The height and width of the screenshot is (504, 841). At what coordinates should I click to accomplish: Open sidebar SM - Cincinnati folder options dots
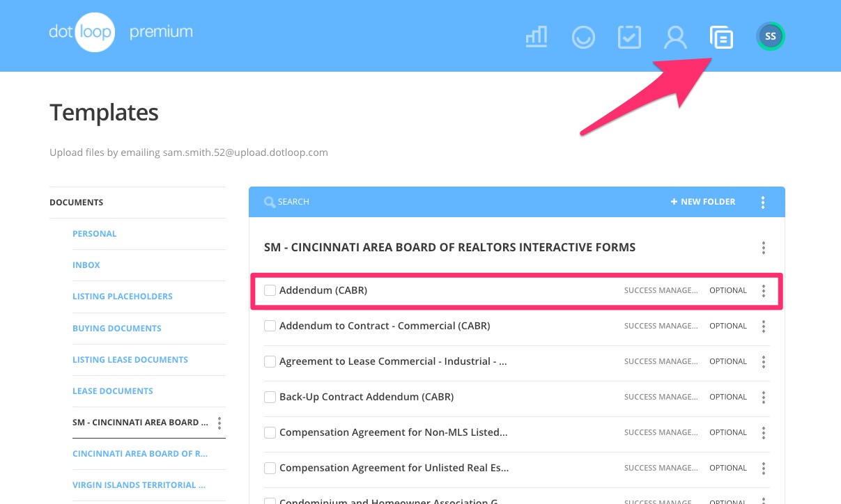click(x=219, y=423)
